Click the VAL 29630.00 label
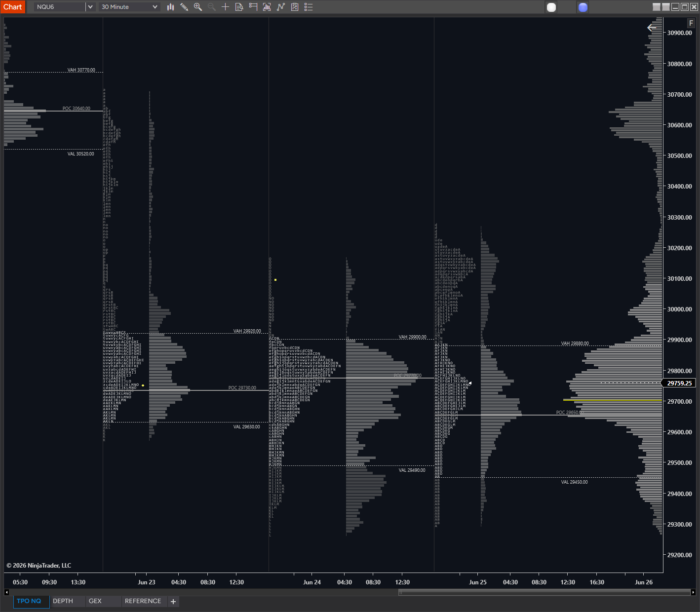The image size is (700, 612). click(x=247, y=427)
